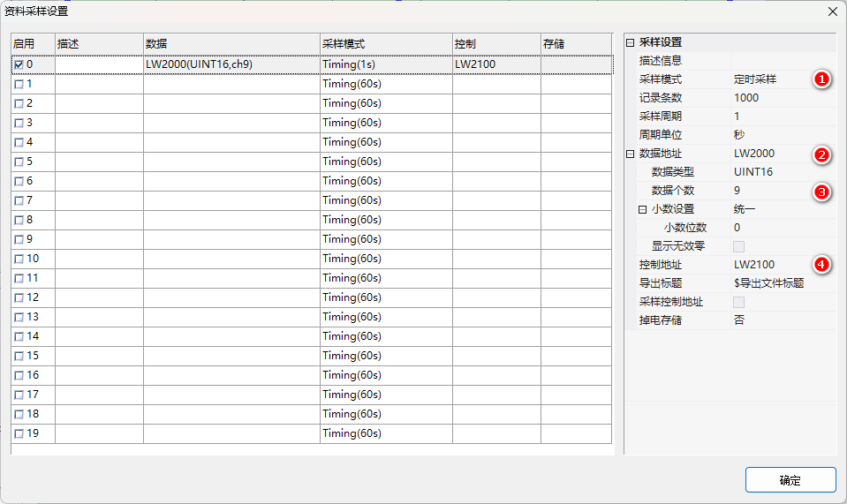Close the 资料采样设置 dialog
The image size is (847, 504).
pyautogui.click(x=832, y=11)
